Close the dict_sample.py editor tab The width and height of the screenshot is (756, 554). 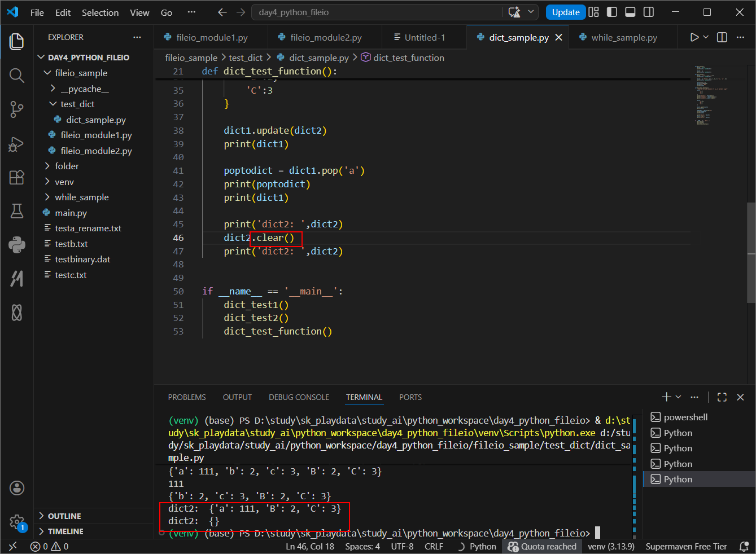(x=559, y=37)
